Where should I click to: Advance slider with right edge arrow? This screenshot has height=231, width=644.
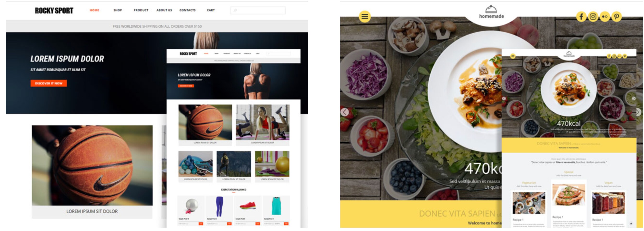point(639,112)
